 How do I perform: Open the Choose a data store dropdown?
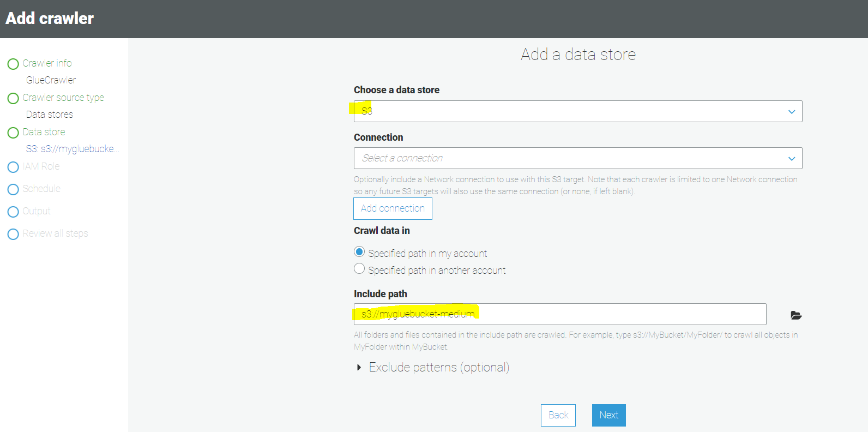click(x=577, y=111)
